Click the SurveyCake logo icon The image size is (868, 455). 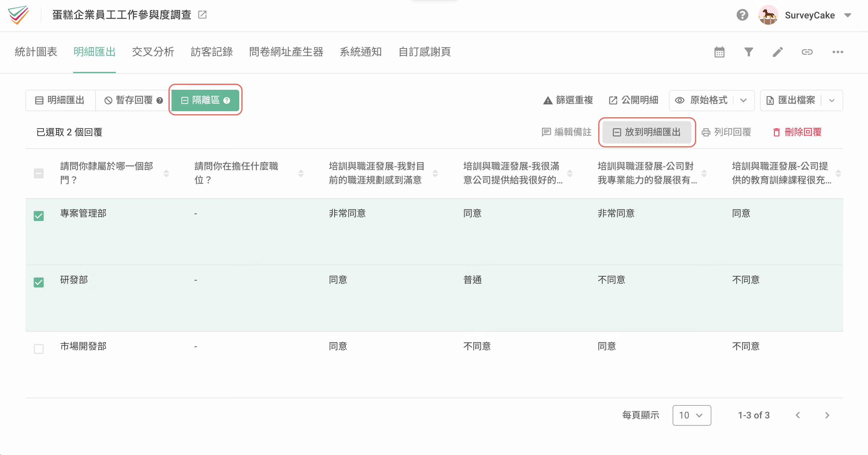point(18,15)
